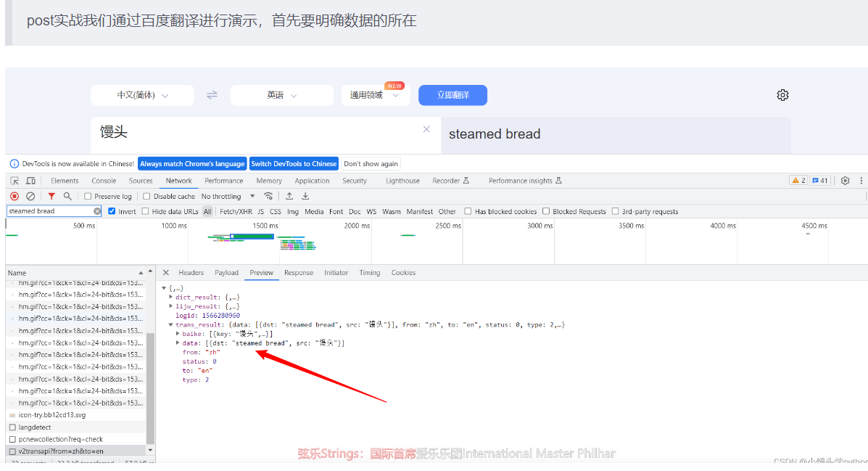Open the Headers tab of request

(x=191, y=273)
